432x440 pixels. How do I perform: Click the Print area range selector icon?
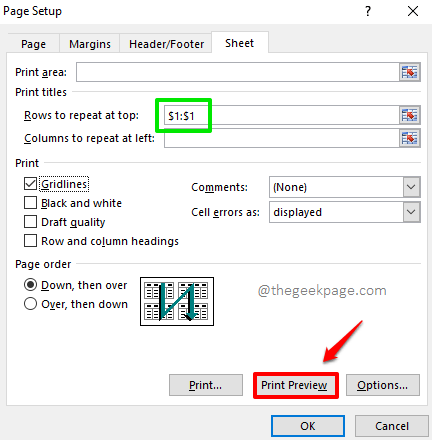coord(410,72)
